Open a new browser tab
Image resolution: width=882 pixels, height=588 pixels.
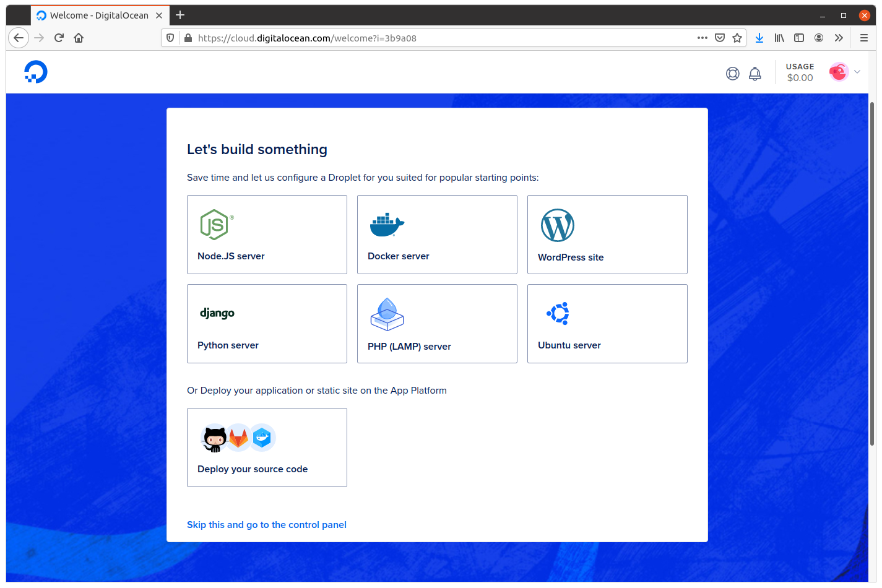(x=180, y=15)
